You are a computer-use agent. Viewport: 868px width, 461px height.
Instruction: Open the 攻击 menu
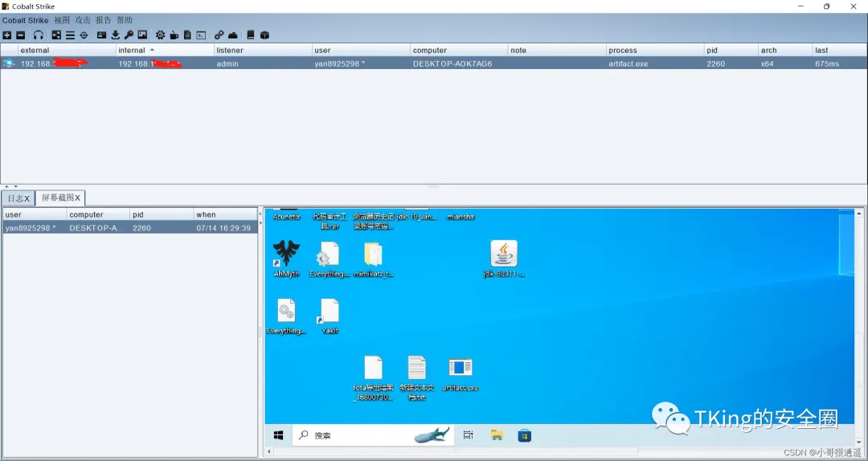(x=83, y=20)
